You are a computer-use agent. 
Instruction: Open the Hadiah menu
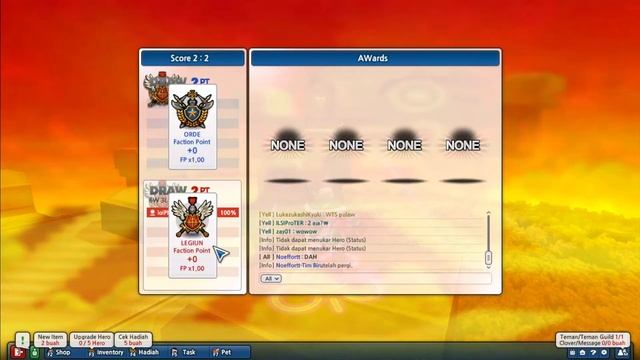click(144, 352)
